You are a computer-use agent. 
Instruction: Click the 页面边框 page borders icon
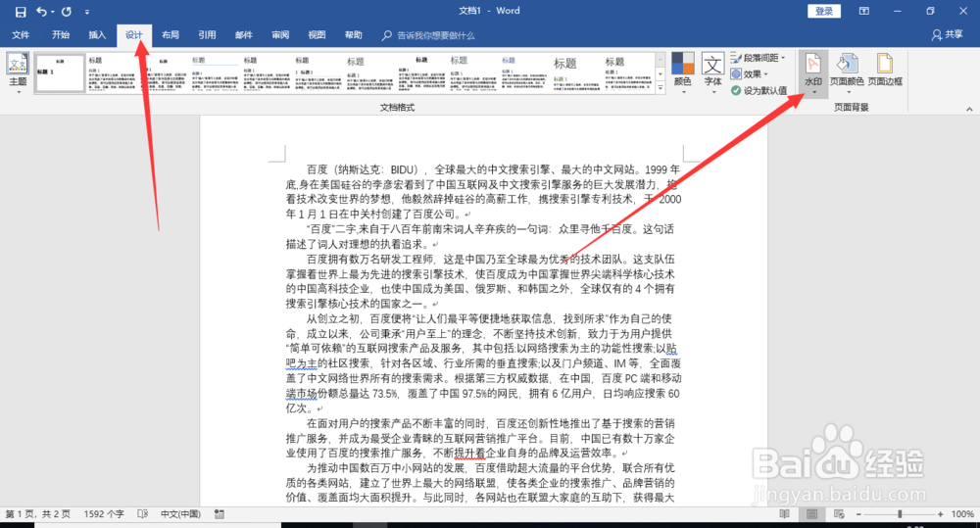(885, 70)
